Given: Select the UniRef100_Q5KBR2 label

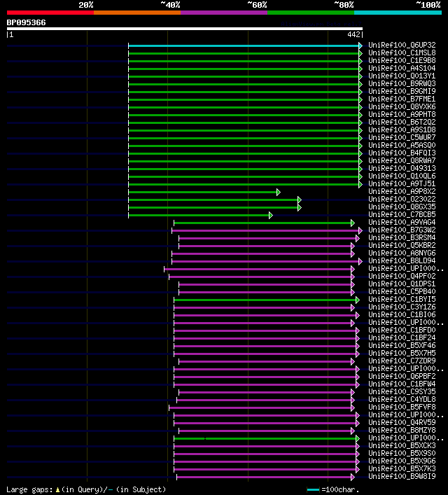Looking at the screenshot, I should click(x=402, y=245).
